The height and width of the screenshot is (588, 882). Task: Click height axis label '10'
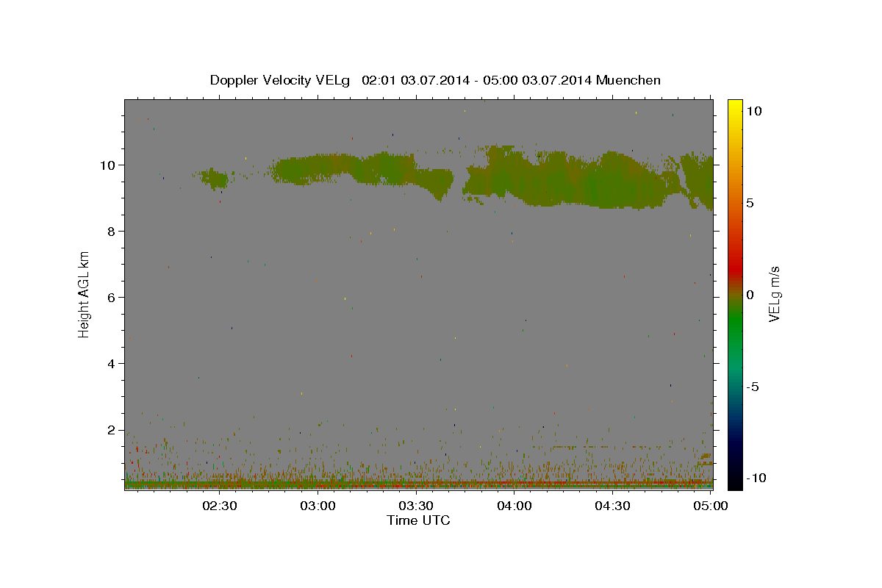109,165
